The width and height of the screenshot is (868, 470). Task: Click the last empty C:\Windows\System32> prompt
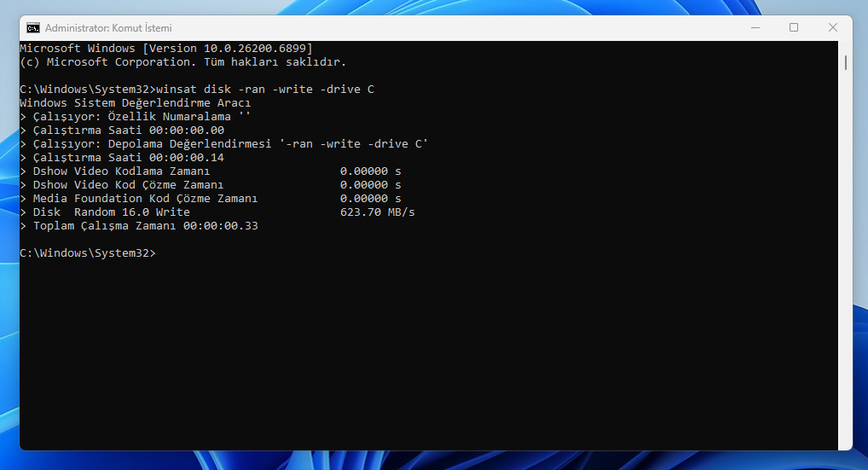[87, 253]
